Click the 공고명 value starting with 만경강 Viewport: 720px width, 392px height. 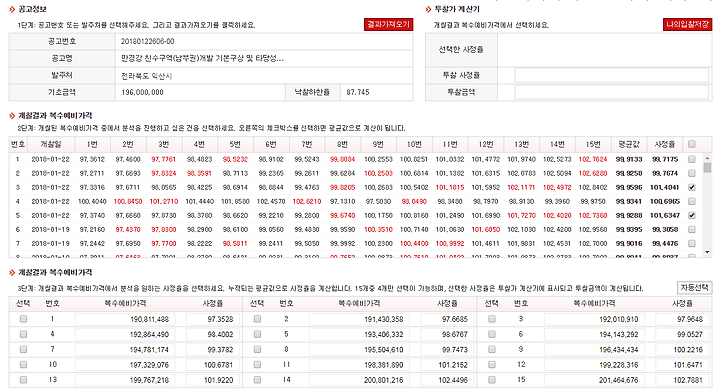(x=202, y=58)
